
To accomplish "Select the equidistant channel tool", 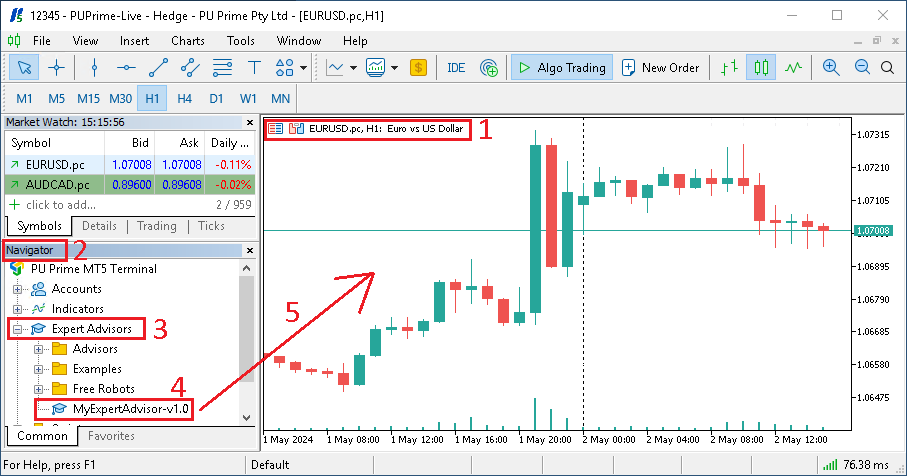I will [190, 68].
